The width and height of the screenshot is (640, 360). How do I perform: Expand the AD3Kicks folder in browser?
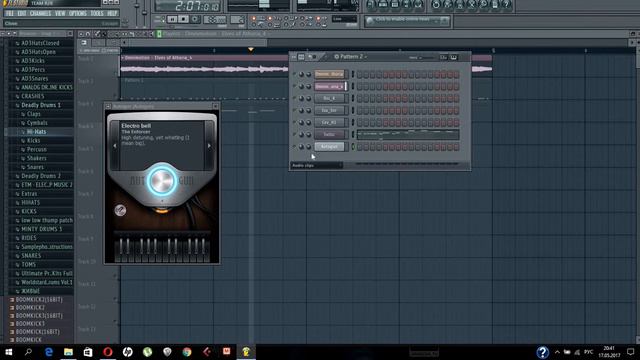[x=33, y=61]
